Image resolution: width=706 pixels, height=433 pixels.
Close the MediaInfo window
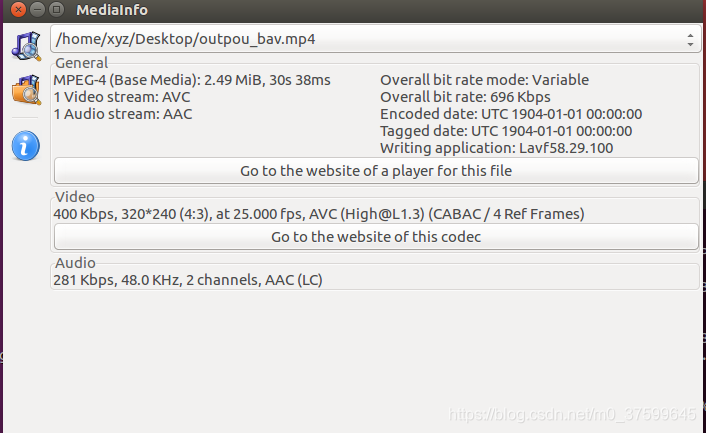[x=18, y=9]
